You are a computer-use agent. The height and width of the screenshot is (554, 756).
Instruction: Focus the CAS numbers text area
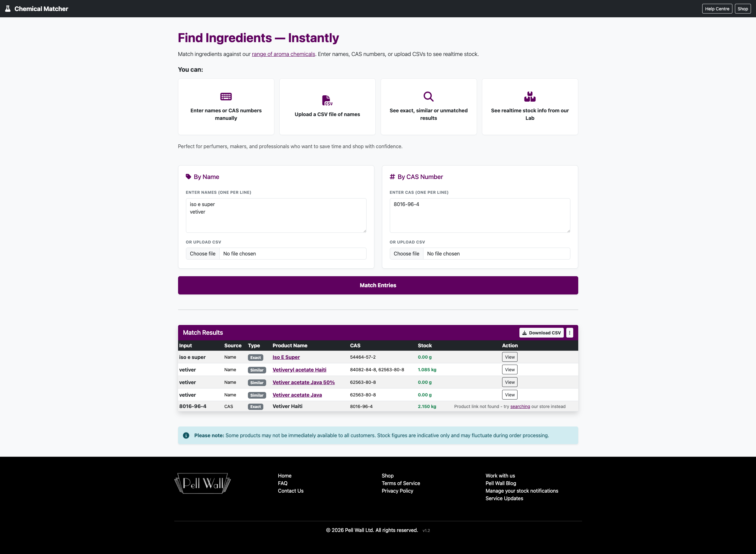480,215
